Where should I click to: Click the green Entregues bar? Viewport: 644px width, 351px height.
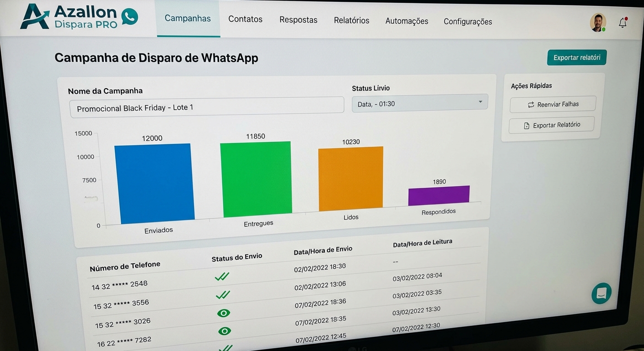tap(256, 179)
